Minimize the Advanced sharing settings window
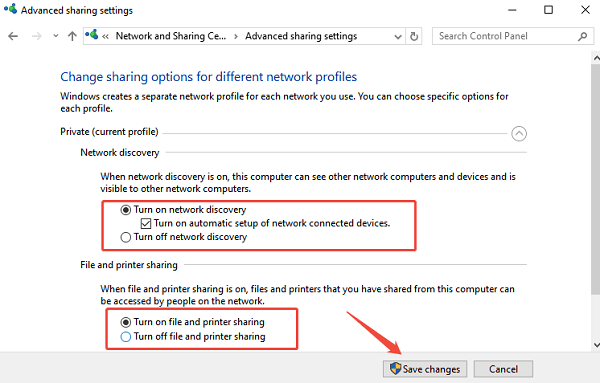Image resolution: width=600 pixels, height=383 pixels. [x=512, y=10]
